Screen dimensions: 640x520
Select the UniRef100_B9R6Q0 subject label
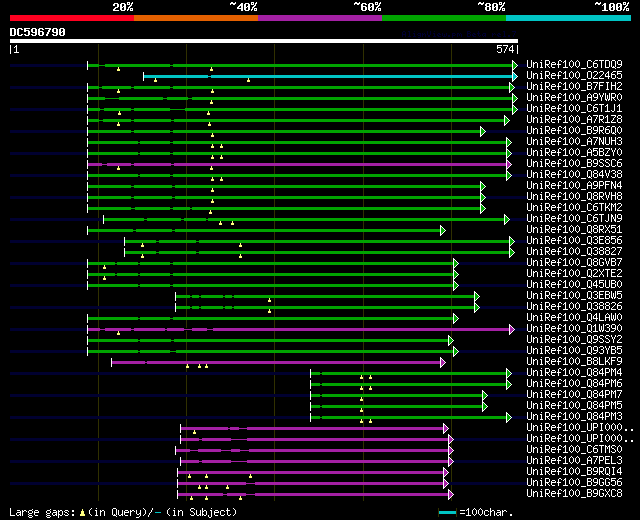tap(574, 131)
